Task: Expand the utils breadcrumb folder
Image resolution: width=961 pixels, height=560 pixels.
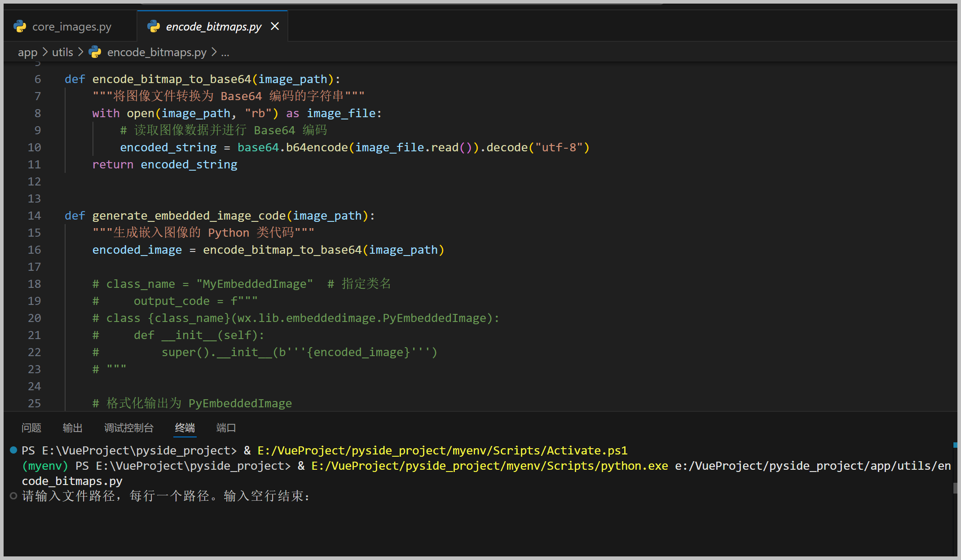Action: pyautogui.click(x=62, y=52)
